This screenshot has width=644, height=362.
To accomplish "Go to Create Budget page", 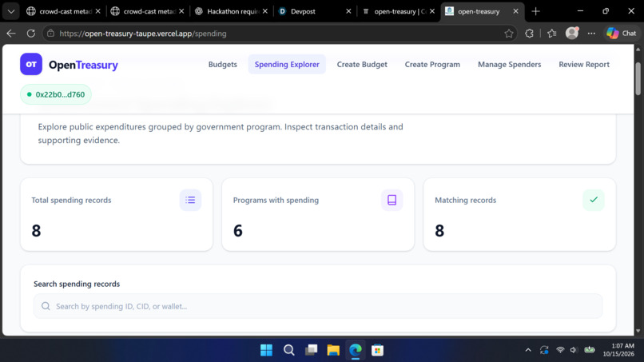I will 362,64.
